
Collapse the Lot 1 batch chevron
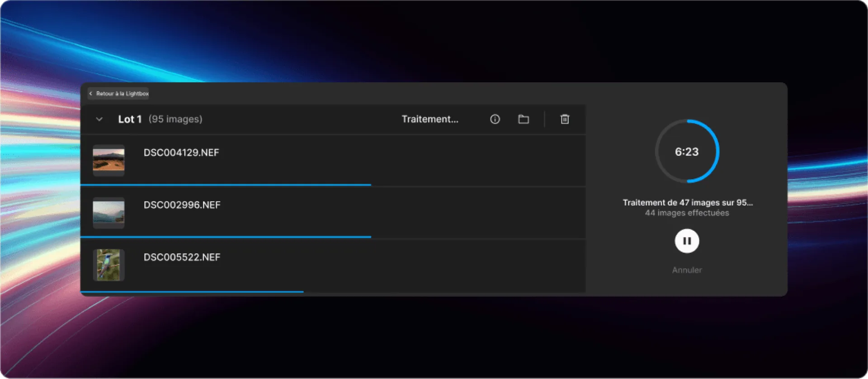click(99, 119)
